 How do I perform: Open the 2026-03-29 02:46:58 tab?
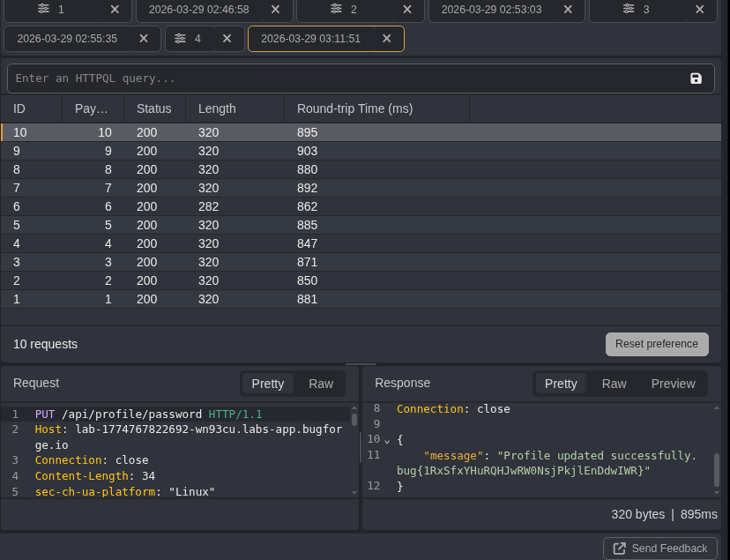(198, 9)
